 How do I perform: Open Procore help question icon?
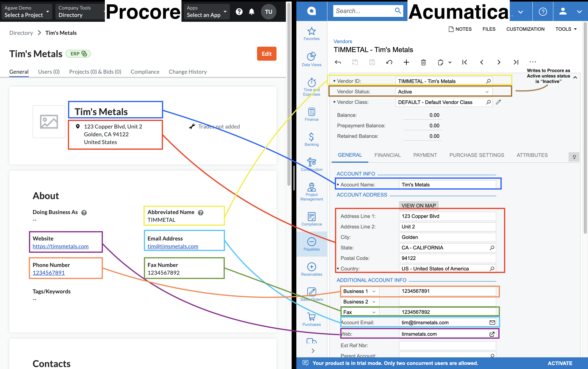click(x=239, y=11)
